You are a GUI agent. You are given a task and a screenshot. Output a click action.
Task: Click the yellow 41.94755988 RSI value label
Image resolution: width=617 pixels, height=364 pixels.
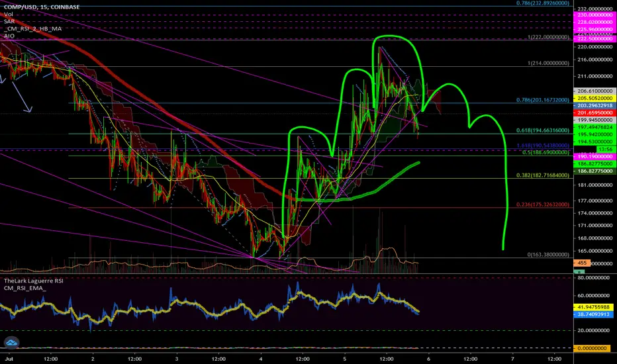(593, 307)
